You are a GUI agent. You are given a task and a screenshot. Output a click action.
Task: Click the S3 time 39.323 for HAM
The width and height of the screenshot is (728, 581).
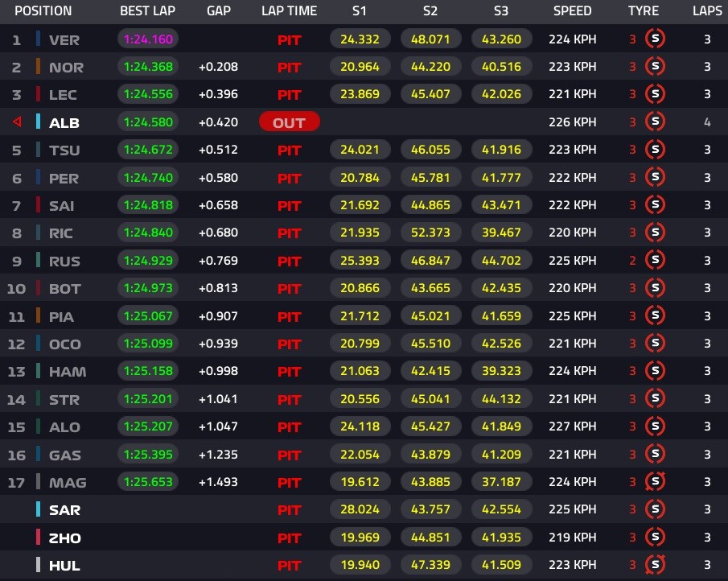[x=501, y=371]
